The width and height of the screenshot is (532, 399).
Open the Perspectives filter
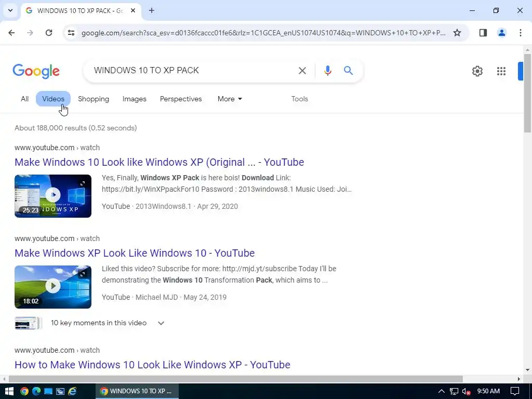coord(181,99)
